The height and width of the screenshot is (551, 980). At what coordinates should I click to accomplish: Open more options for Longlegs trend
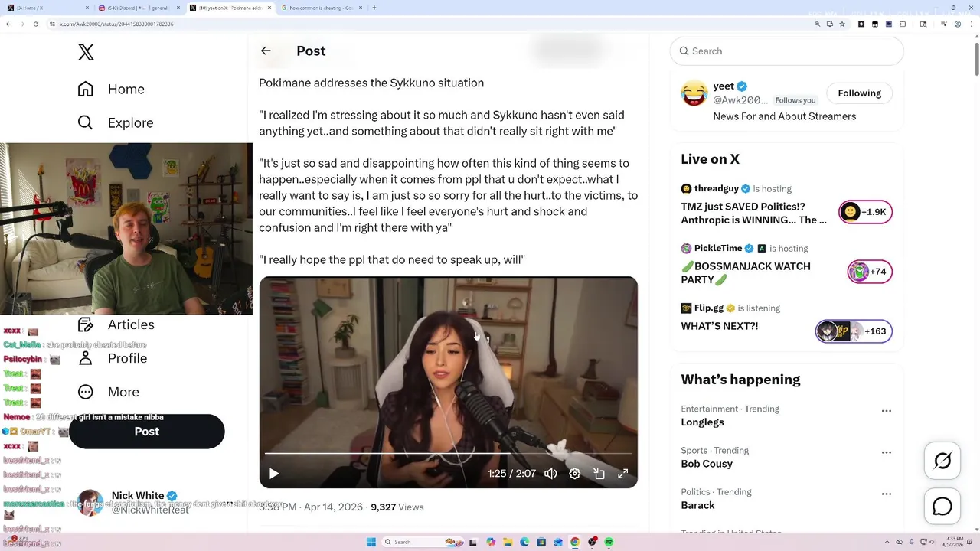[887, 411]
